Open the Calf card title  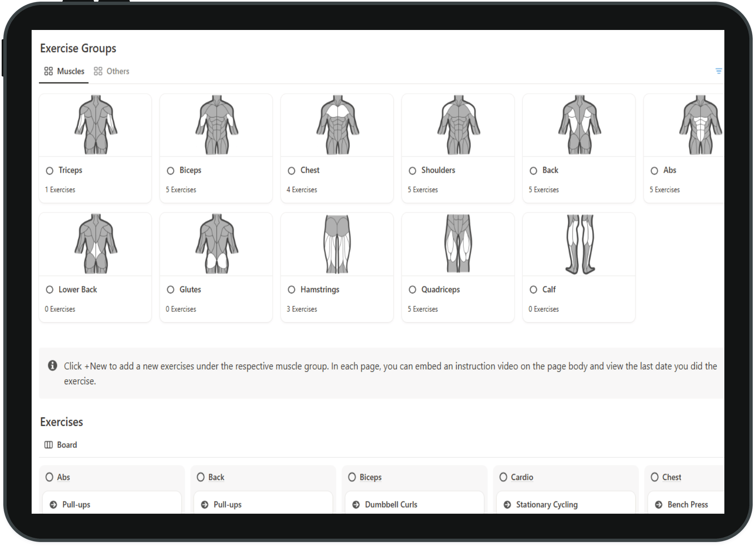(549, 289)
